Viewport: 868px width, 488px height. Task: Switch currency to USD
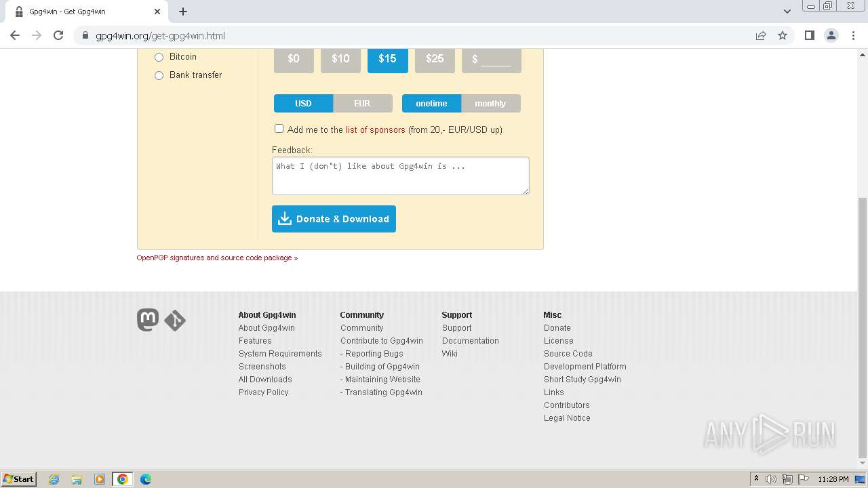coord(303,104)
